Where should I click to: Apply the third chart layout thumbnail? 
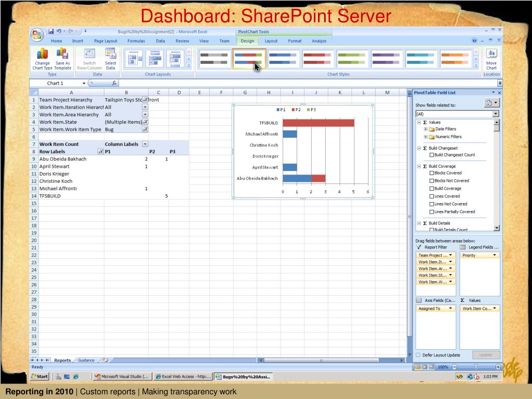175,58
